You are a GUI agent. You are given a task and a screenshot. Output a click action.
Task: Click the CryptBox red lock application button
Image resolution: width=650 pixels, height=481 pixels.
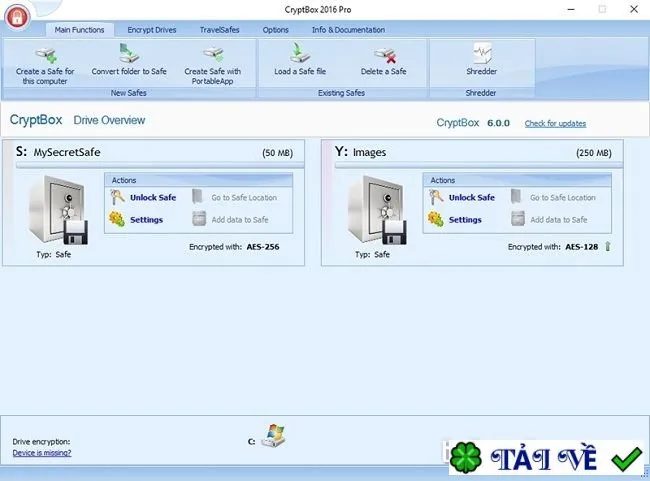coord(17,17)
